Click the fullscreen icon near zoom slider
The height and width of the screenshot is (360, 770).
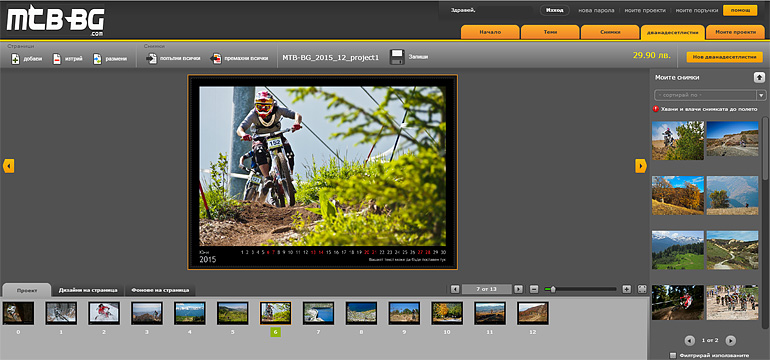(642, 289)
